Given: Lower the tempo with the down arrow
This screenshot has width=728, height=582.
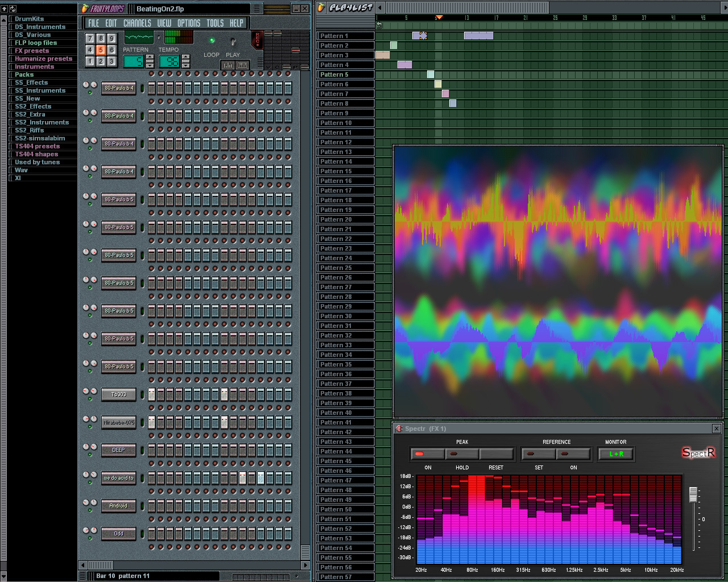Looking at the screenshot, I should pos(185,65).
